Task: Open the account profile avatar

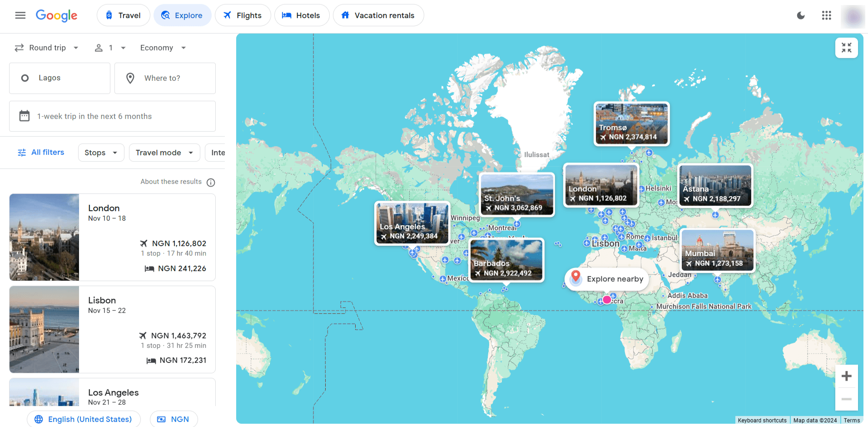Action: (853, 16)
